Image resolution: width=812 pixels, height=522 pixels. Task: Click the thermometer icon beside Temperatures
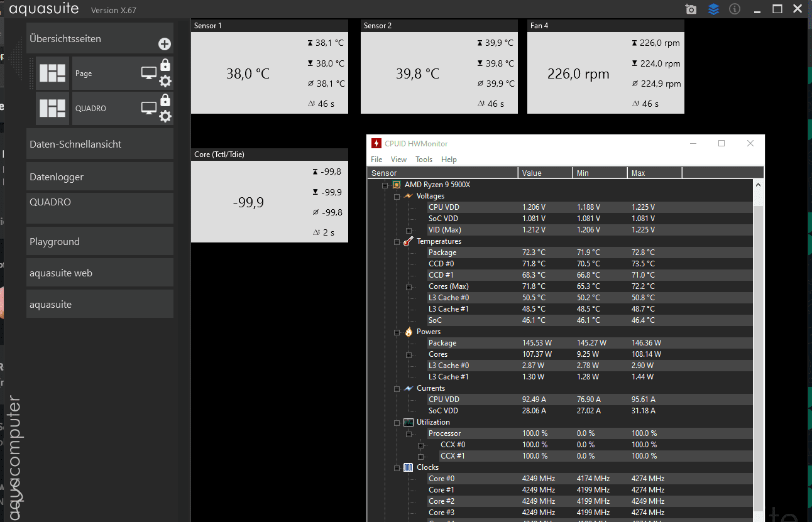(x=409, y=241)
